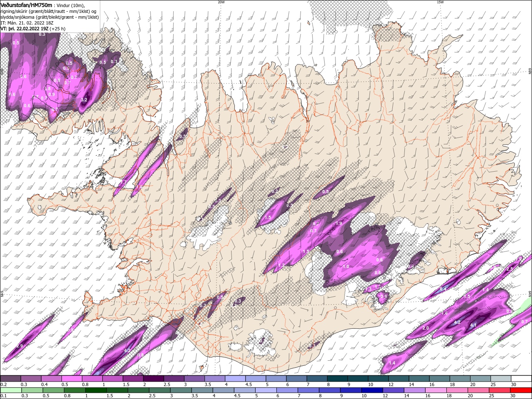532x399 pixels.
Task: Pick the bottom legend swatch between 10 and 12
Action: point(372,390)
